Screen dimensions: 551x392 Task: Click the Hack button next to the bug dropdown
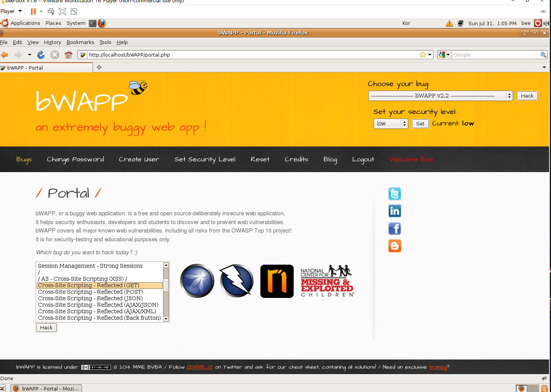(x=527, y=96)
